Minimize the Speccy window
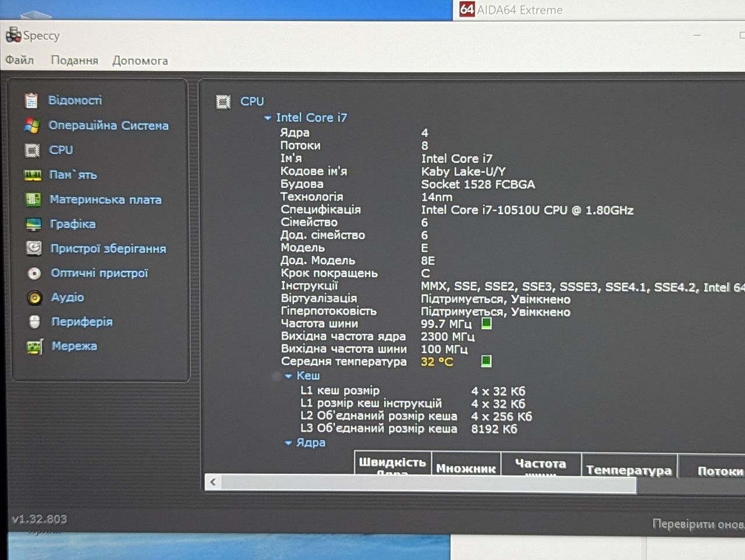 [697, 35]
